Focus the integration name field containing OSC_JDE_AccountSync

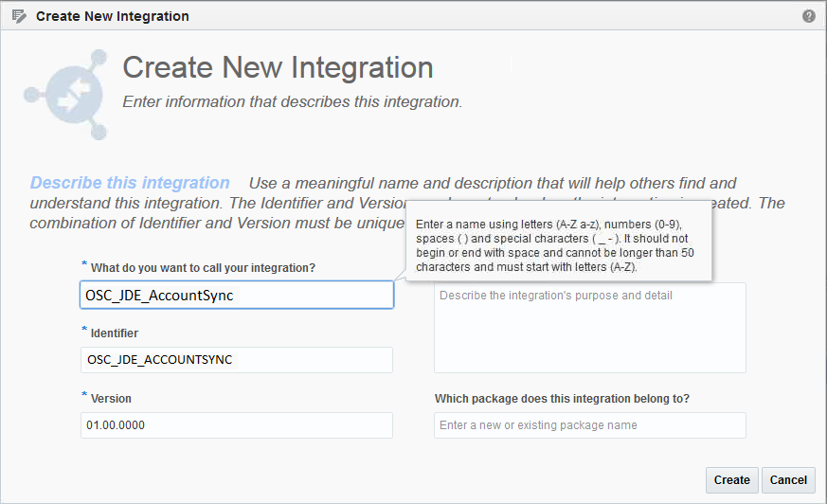coord(237,295)
